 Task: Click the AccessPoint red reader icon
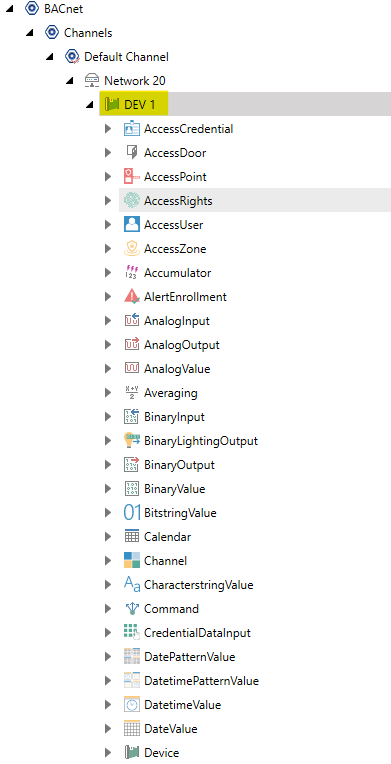tap(132, 177)
